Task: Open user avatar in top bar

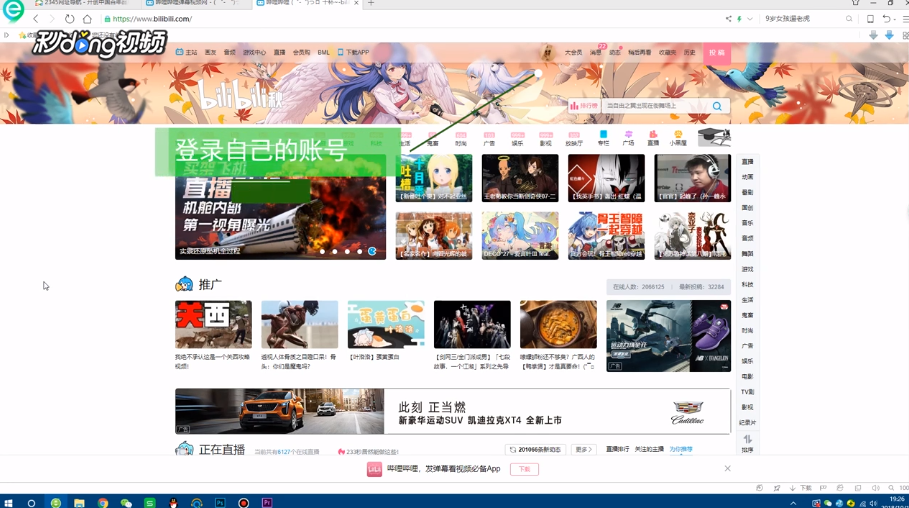Action: [x=548, y=52]
